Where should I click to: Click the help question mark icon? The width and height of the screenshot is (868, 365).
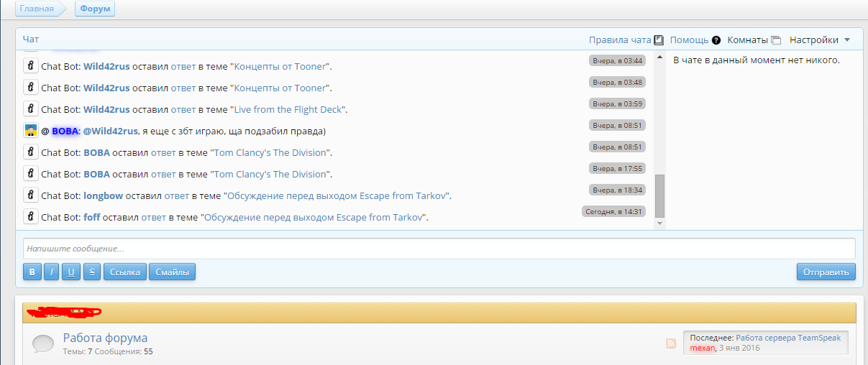(716, 40)
